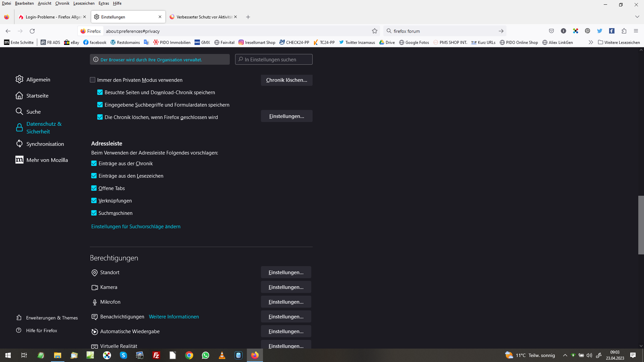Image resolution: width=644 pixels, height=362 pixels.
Task: Open the extensions puzzle icon
Action: 624,31
